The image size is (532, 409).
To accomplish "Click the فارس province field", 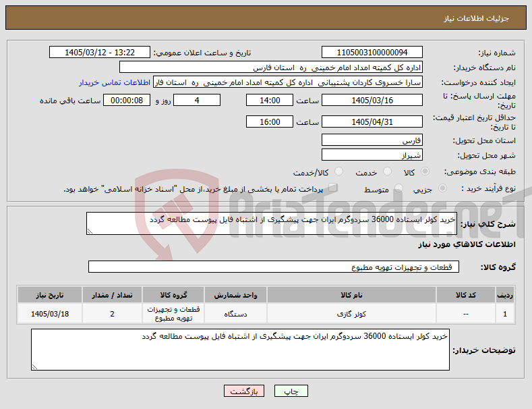I will point(372,140).
